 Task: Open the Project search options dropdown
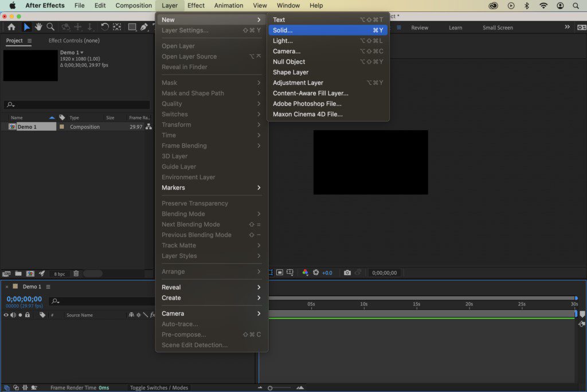pyautogui.click(x=10, y=104)
